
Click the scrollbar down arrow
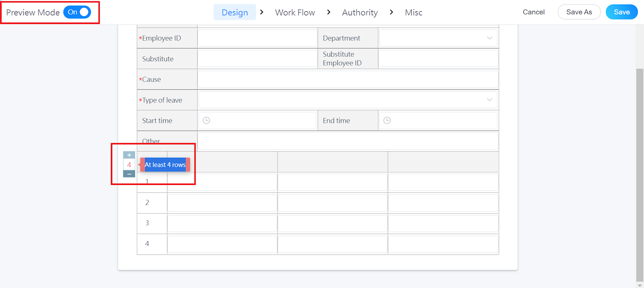[x=640, y=285]
